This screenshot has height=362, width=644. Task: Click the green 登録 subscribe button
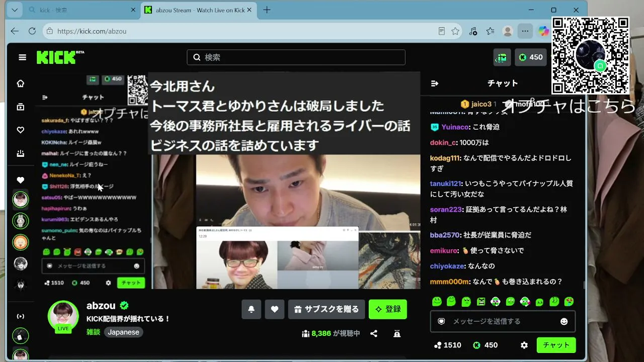388,309
